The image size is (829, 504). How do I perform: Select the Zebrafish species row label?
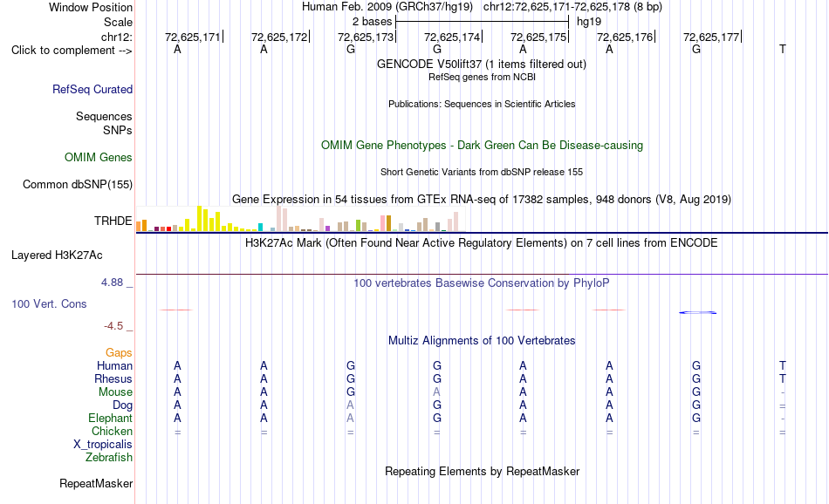(x=109, y=458)
